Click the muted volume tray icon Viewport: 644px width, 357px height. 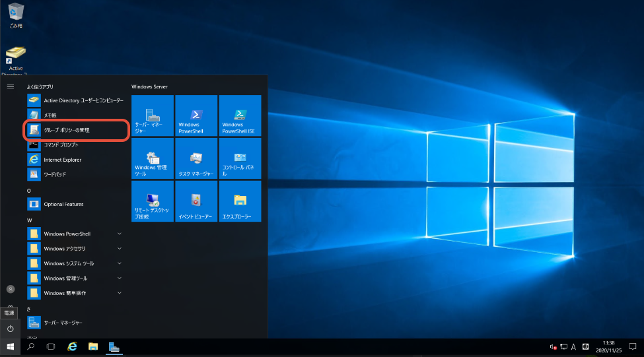pos(554,347)
